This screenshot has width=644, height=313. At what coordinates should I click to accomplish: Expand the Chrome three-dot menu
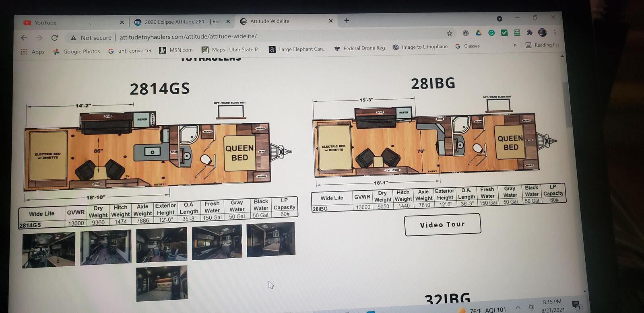point(555,32)
